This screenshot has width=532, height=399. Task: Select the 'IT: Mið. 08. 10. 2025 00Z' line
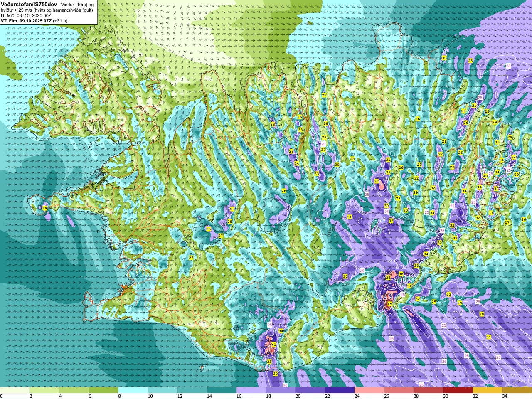tap(26, 15)
